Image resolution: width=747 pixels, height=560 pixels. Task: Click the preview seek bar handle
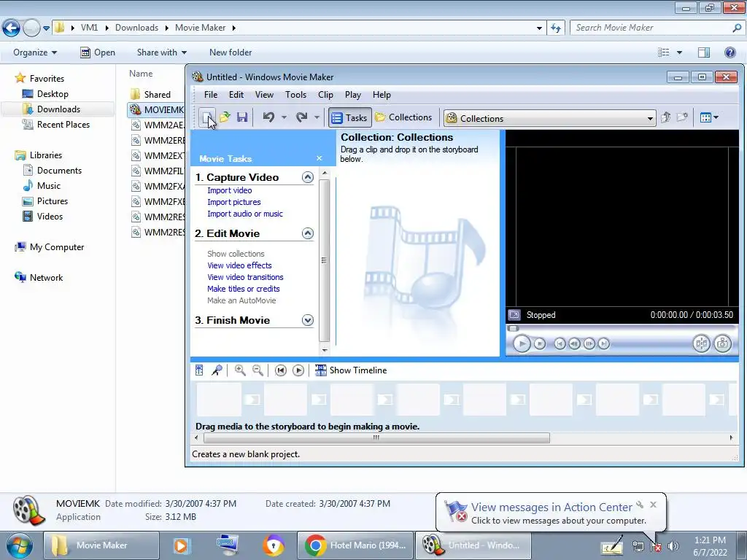[513, 328]
